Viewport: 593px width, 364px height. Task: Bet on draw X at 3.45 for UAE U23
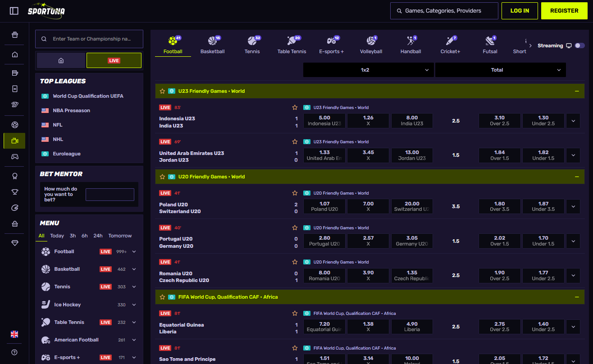point(368,155)
